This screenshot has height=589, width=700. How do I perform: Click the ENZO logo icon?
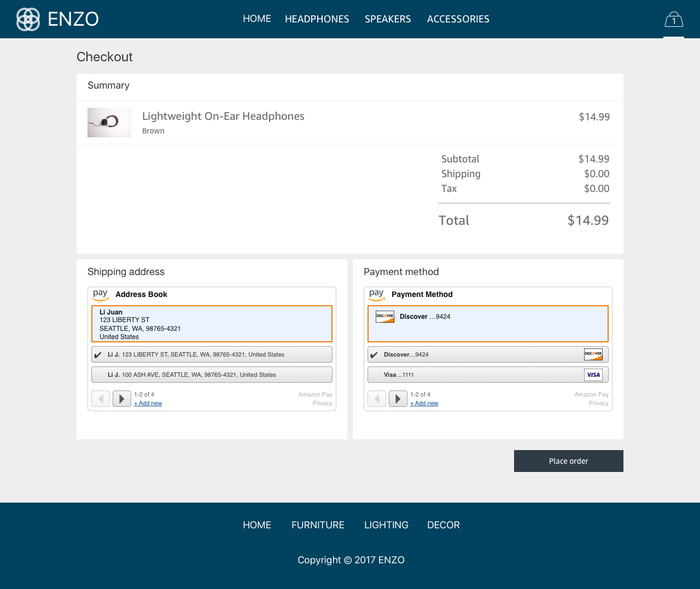[28, 19]
